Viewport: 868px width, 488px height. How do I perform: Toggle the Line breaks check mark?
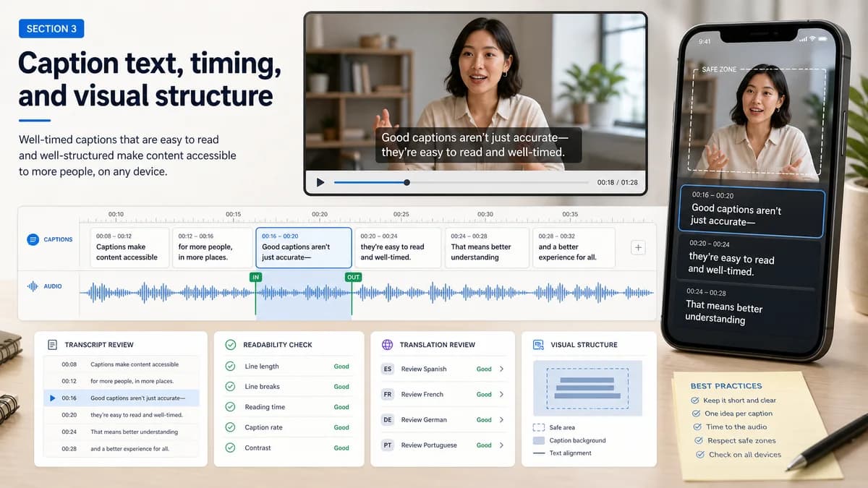pyautogui.click(x=231, y=387)
